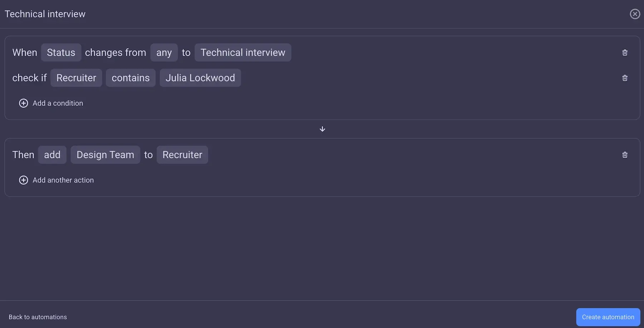Go Back to automations

[x=37, y=317]
